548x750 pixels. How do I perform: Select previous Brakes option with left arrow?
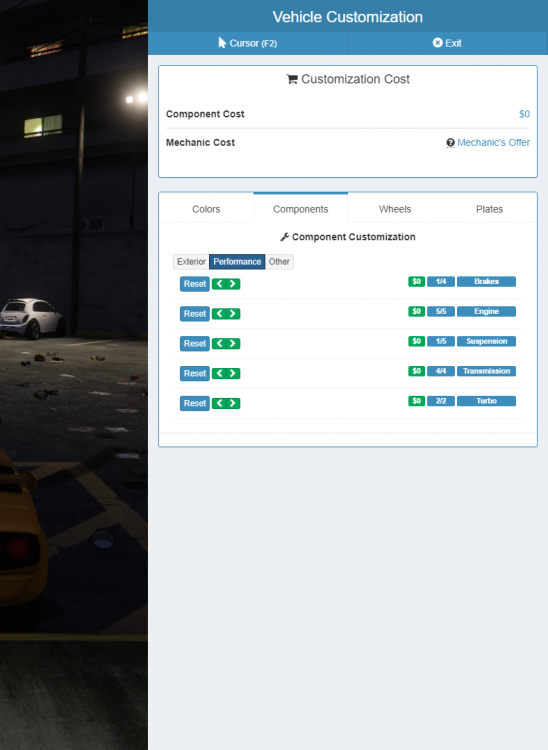click(x=219, y=284)
